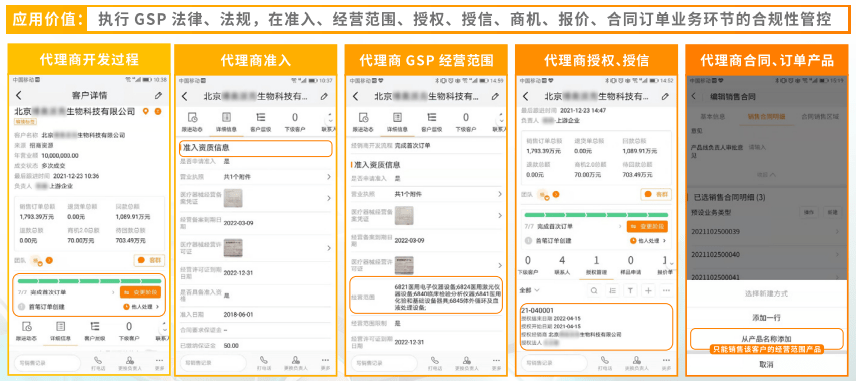The height and width of the screenshot is (381, 856).
Task: Tap sort list icon in 授权管理 toolbar
Action: coord(612,290)
